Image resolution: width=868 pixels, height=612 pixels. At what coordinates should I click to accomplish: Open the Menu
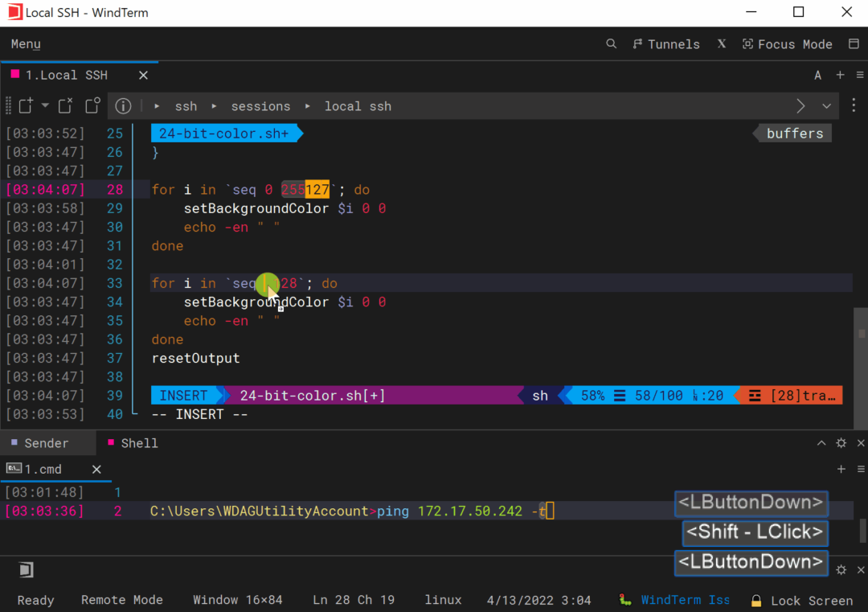pyautogui.click(x=26, y=44)
